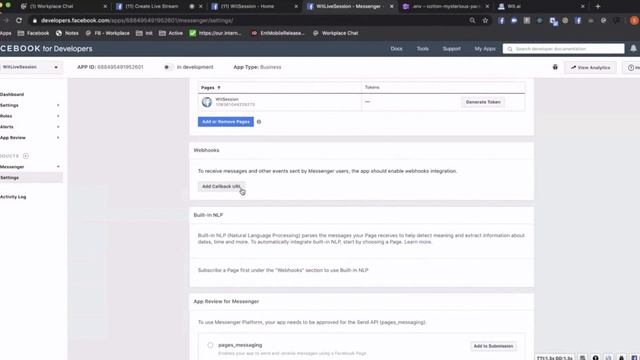Click the App ID number text
640x360 pixels.
tap(120, 67)
